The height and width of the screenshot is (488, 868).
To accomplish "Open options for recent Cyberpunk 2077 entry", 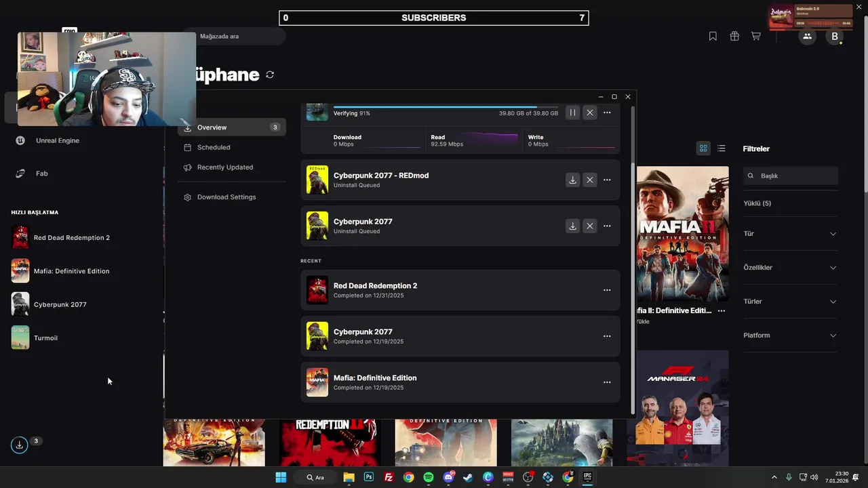I will (x=607, y=336).
